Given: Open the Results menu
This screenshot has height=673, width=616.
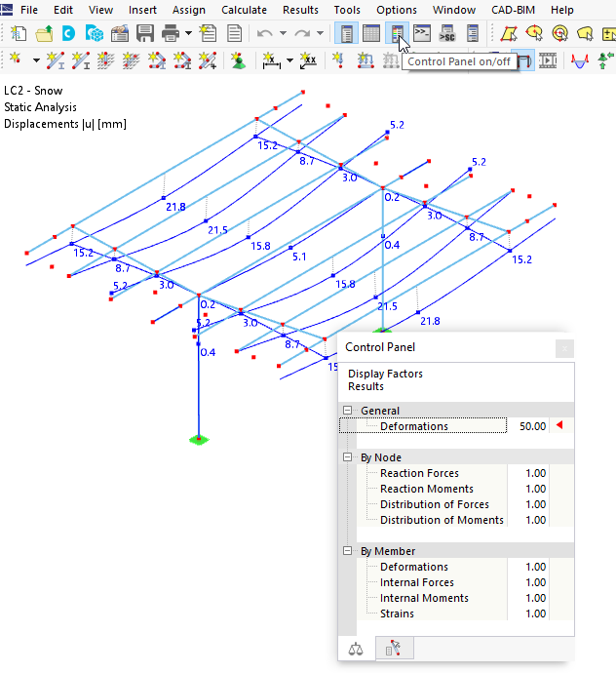Looking at the screenshot, I should pyautogui.click(x=300, y=10).
